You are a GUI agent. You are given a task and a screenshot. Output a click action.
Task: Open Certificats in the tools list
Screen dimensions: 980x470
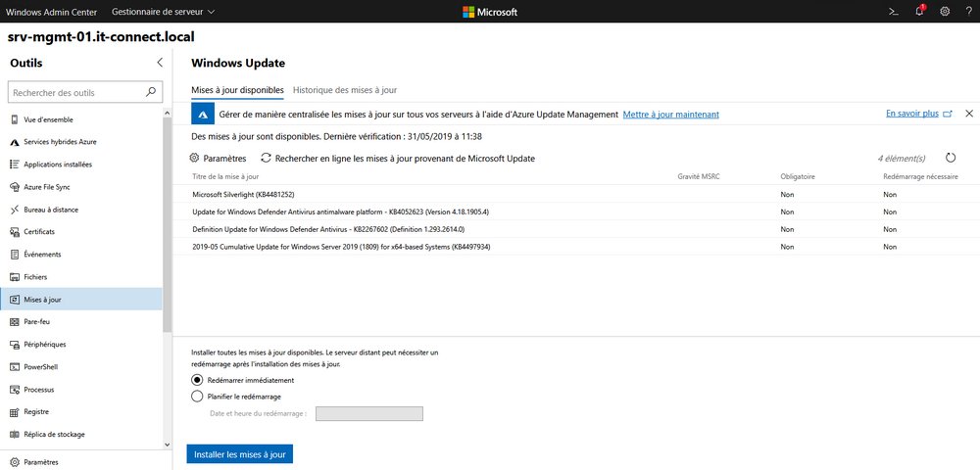click(39, 231)
